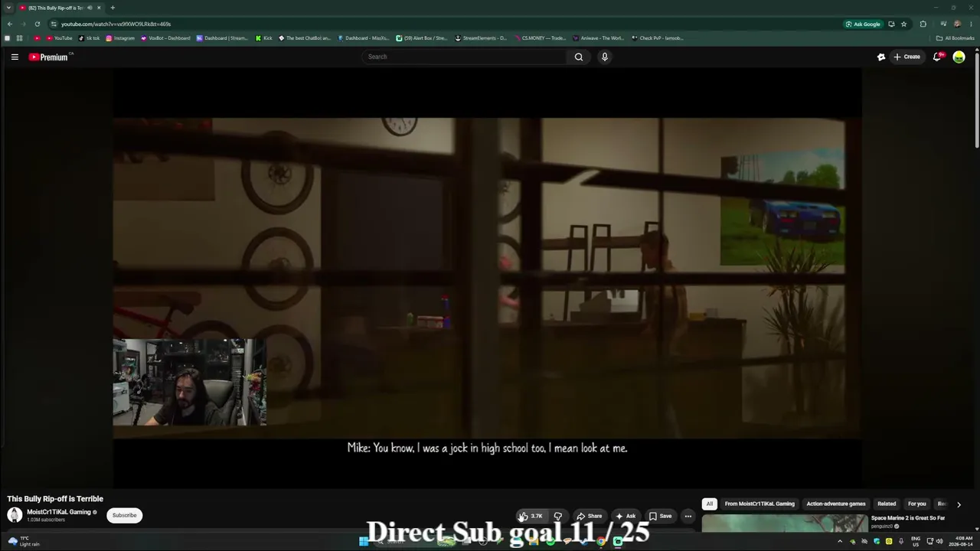
Task: Reload the page in Chrome
Action: [x=37, y=24]
